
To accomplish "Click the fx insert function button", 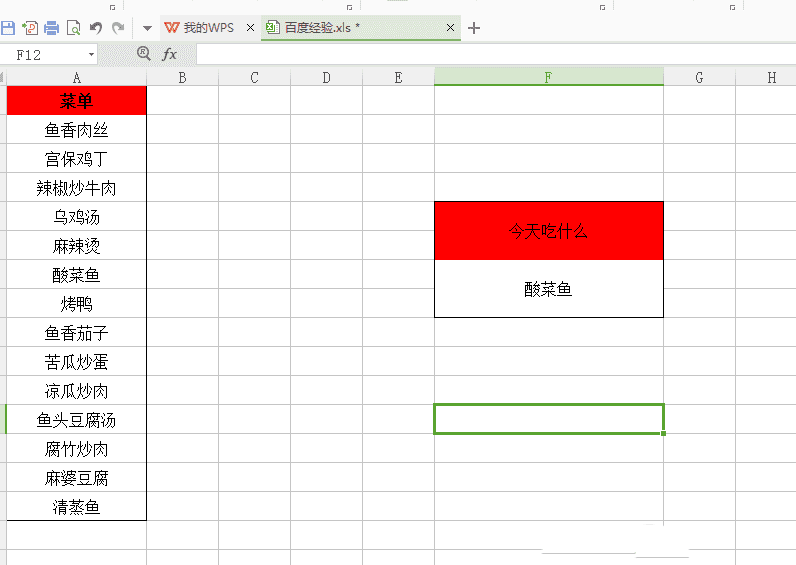I will (169, 54).
